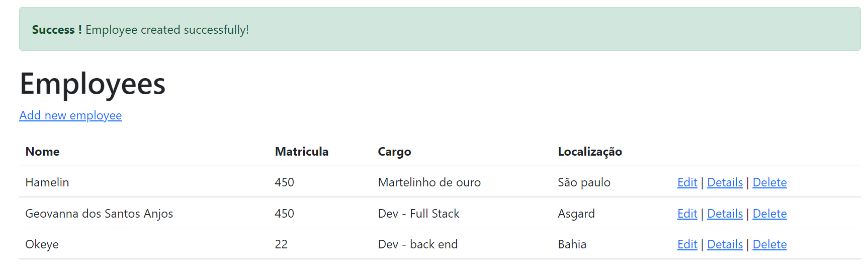Select the Dev - Full Stack cell
Image resolution: width=868 pixels, height=268 pixels.
pyautogui.click(x=419, y=214)
